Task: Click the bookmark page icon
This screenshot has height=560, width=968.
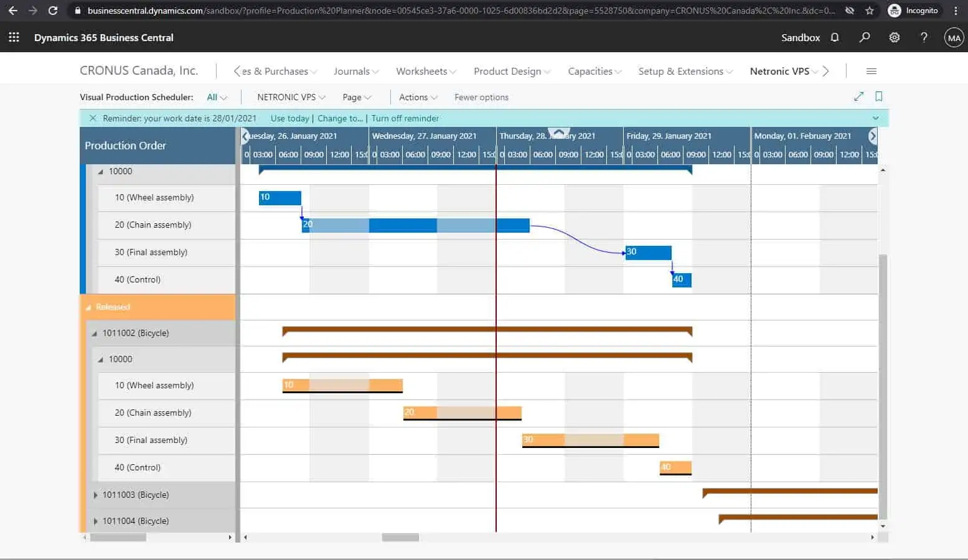Action: (x=879, y=96)
